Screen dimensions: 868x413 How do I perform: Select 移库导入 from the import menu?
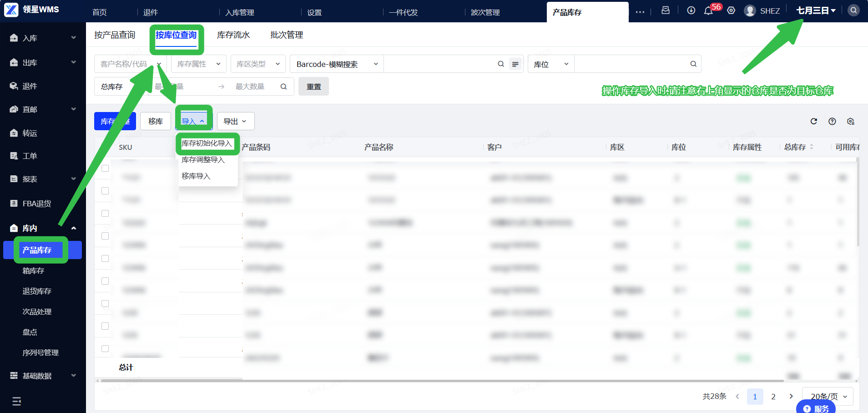tap(196, 176)
